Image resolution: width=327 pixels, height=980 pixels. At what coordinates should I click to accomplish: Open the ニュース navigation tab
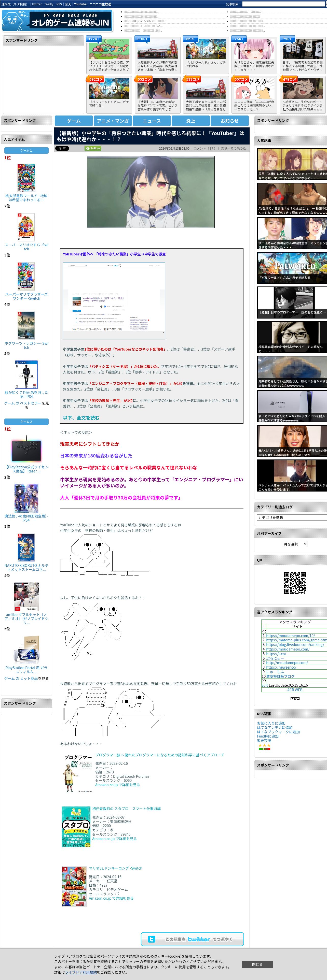click(x=152, y=121)
